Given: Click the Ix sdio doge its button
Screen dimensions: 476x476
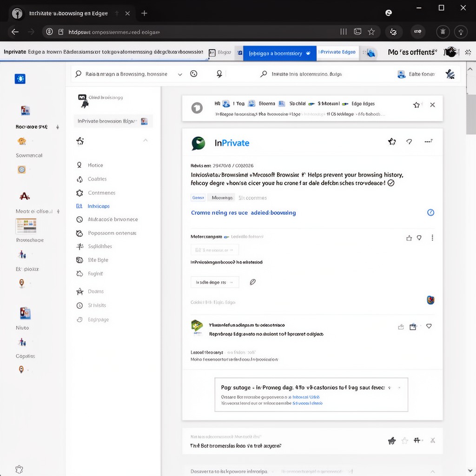Looking at the screenshot, I should [215, 282].
